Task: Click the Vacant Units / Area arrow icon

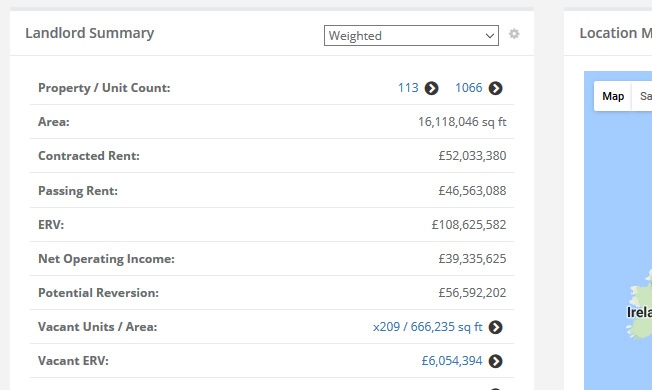Action: click(495, 327)
